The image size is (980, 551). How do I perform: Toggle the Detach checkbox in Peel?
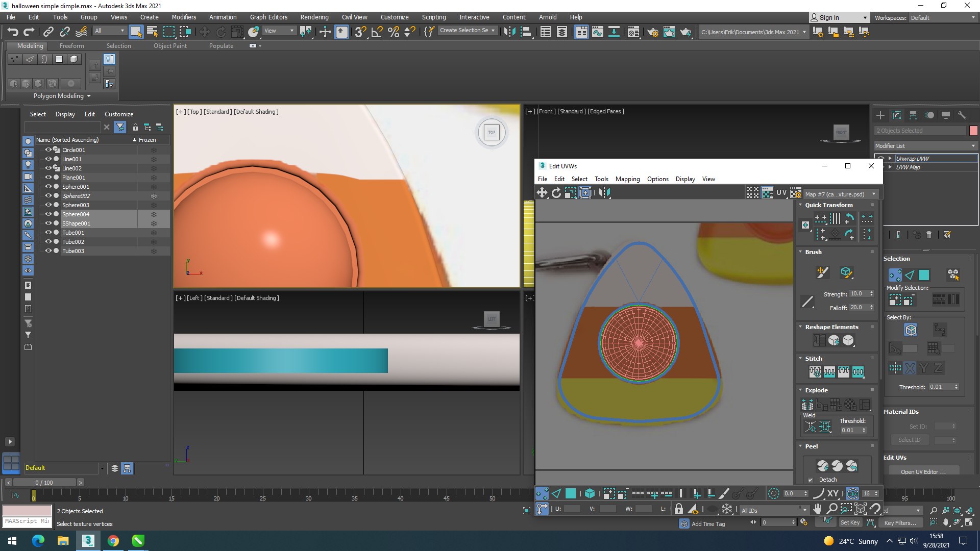(811, 480)
